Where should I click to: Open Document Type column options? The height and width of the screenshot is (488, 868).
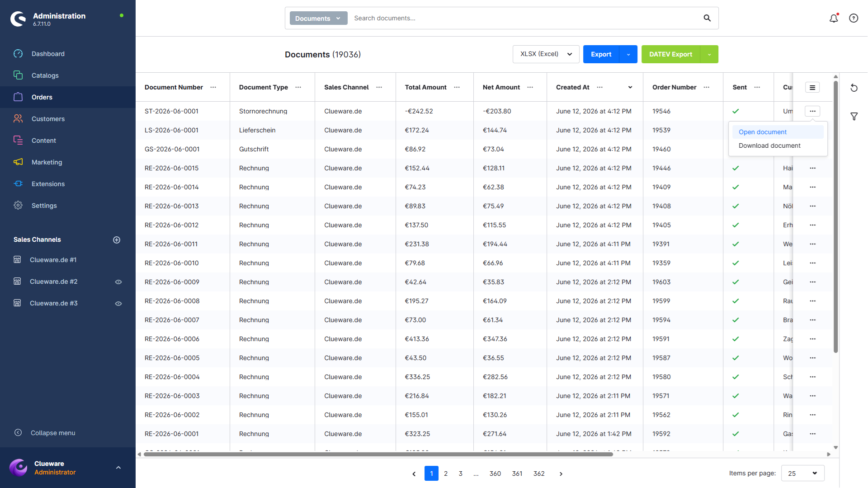pyautogui.click(x=298, y=87)
